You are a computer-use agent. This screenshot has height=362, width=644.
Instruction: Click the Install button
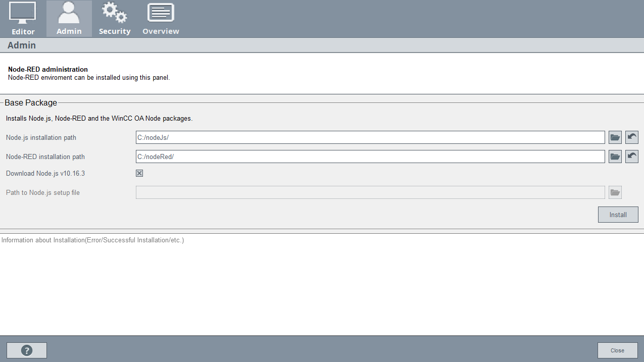(x=618, y=215)
